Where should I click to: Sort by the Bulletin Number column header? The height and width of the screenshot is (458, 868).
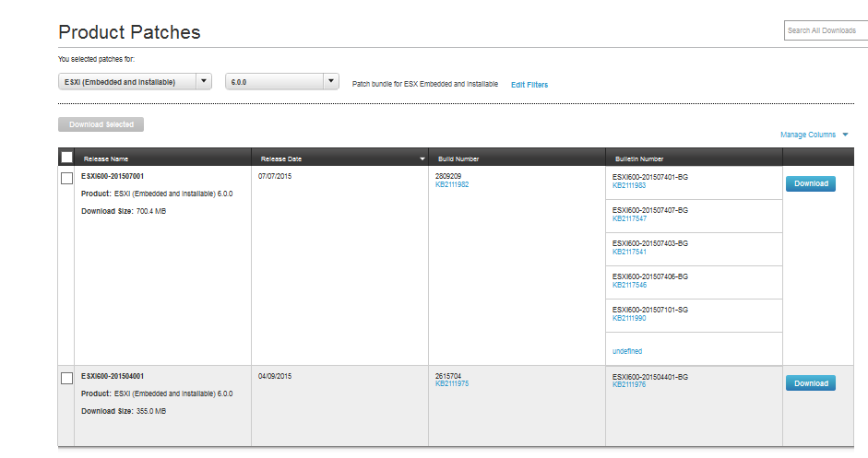coord(639,159)
